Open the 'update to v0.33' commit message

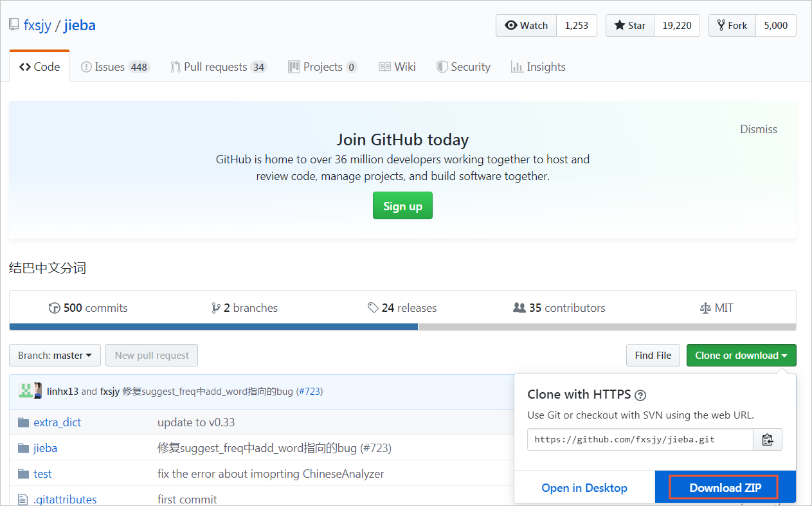click(196, 422)
